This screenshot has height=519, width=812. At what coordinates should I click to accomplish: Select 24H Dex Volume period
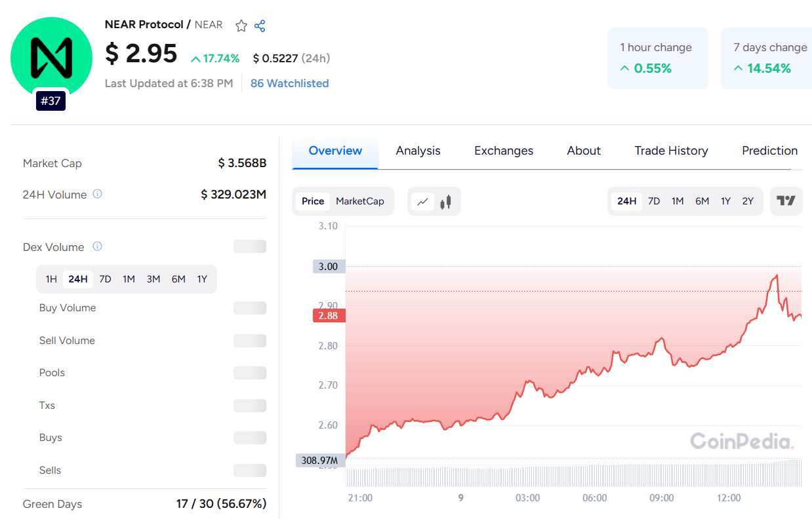(78, 279)
